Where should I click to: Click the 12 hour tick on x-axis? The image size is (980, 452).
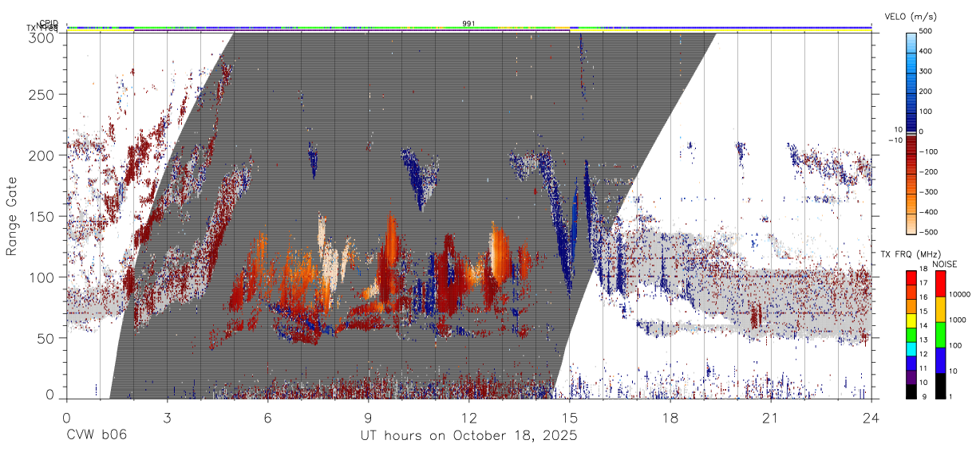point(468,418)
